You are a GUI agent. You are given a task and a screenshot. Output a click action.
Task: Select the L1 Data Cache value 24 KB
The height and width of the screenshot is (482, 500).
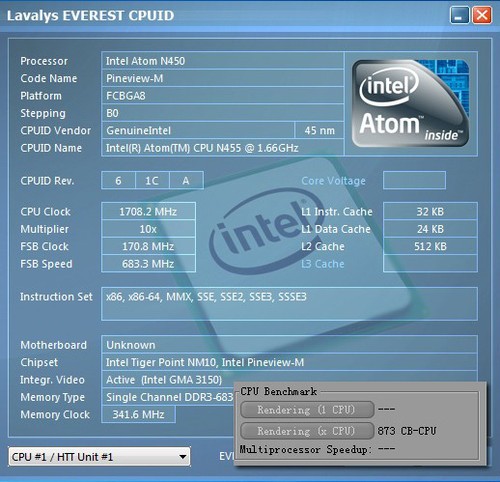tap(430, 229)
